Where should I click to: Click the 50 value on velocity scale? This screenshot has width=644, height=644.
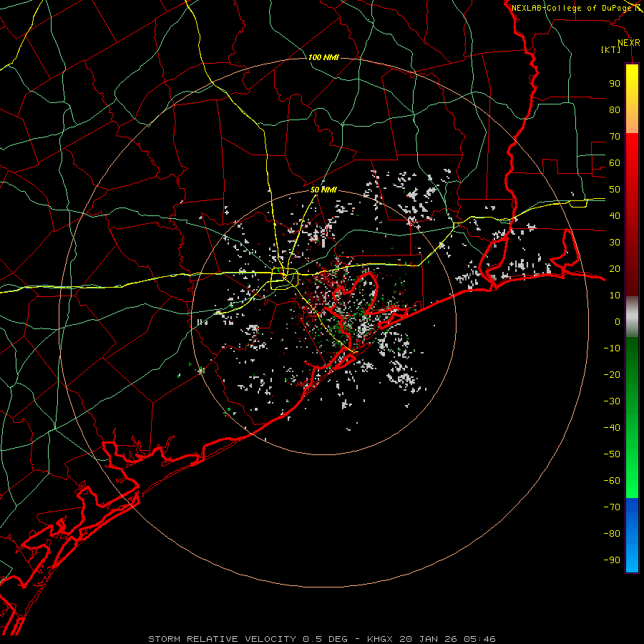pyautogui.click(x=615, y=190)
